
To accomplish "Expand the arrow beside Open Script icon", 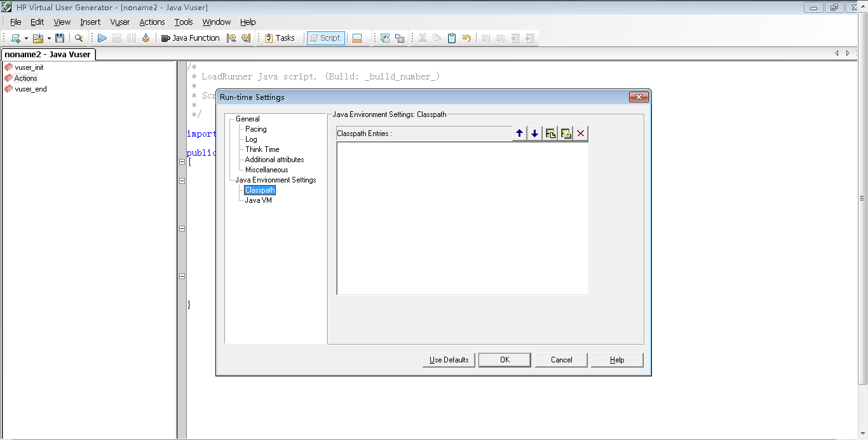I will 49,38.
